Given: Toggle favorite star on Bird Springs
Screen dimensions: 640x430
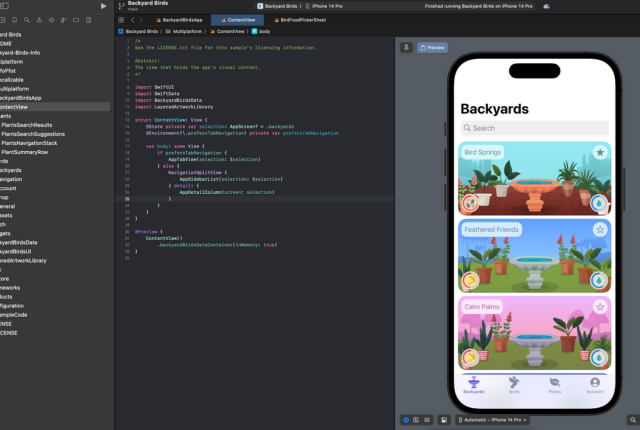Looking at the screenshot, I should 600,153.
